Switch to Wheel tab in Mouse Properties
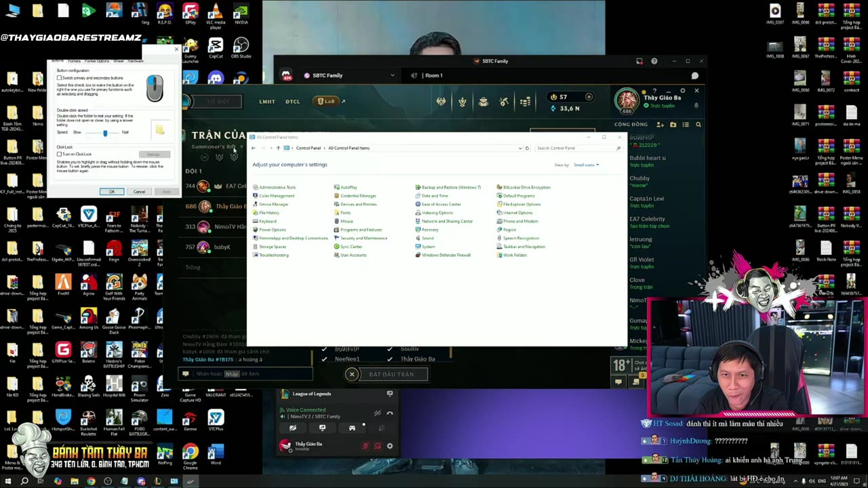The width and height of the screenshot is (868, 488). [x=118, y=61]
